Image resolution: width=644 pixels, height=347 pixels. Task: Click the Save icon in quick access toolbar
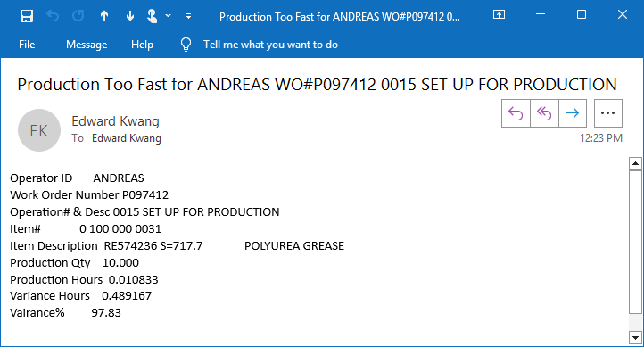(27, 16)
